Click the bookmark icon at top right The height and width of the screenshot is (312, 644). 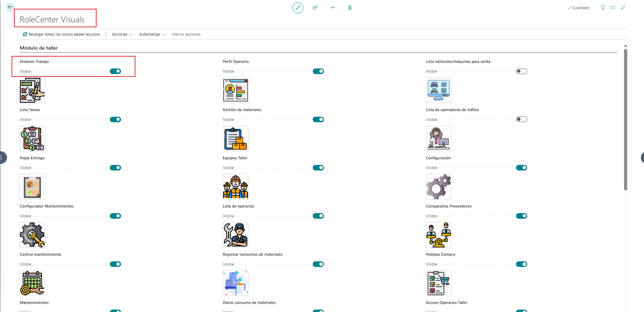click(603, 8)
